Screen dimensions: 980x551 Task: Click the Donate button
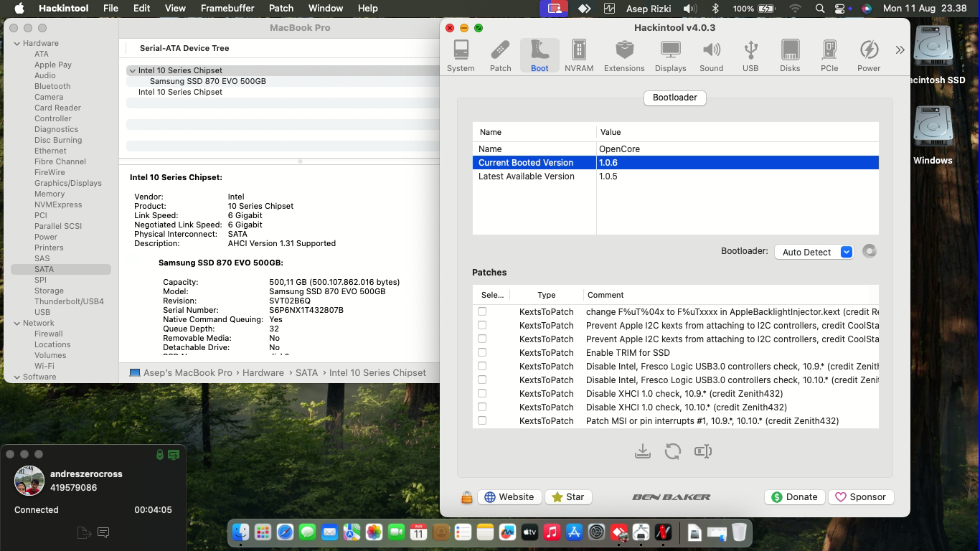(x=793, y=496)
